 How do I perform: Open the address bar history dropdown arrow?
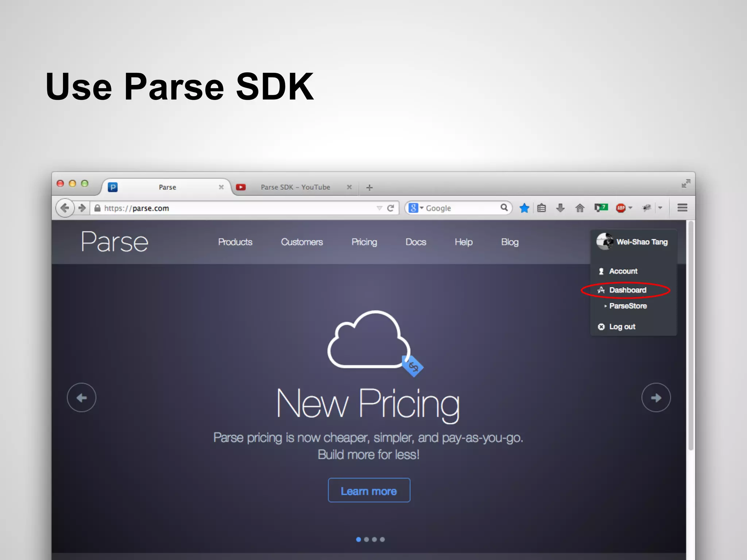(x=379, y=208)
